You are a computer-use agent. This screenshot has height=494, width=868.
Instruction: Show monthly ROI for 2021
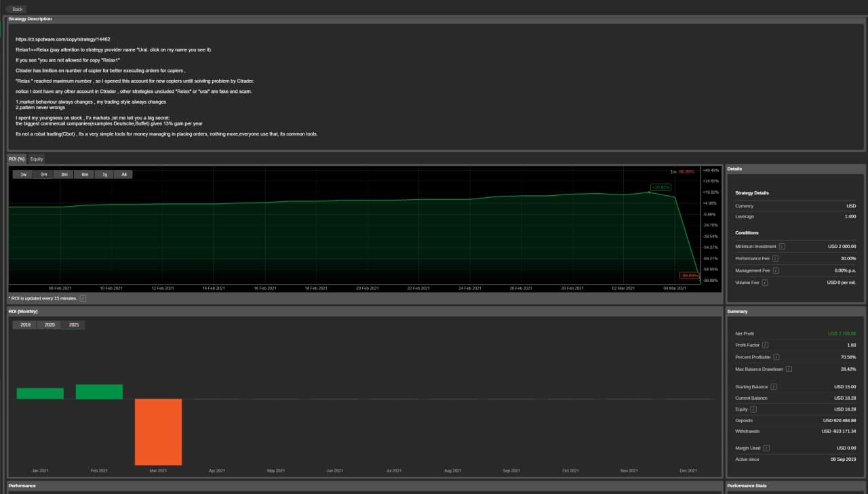tap(73, 325)
